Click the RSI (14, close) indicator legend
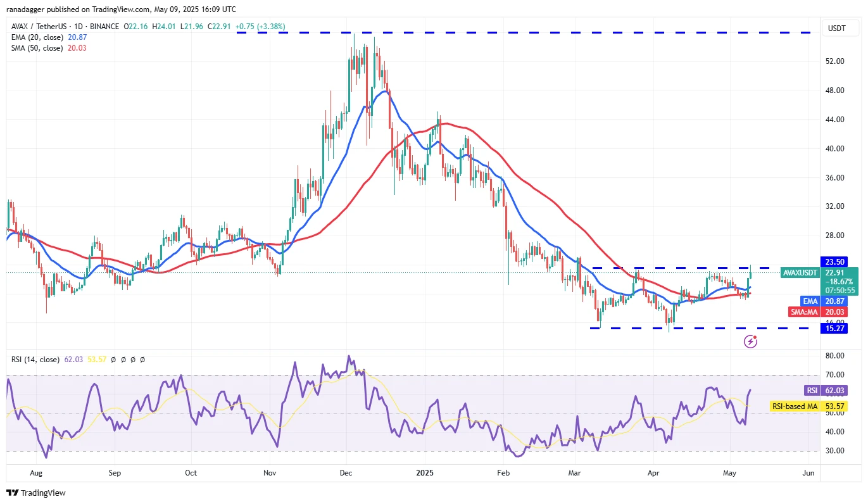The image size is (868, 504). (x=35, y=360)
